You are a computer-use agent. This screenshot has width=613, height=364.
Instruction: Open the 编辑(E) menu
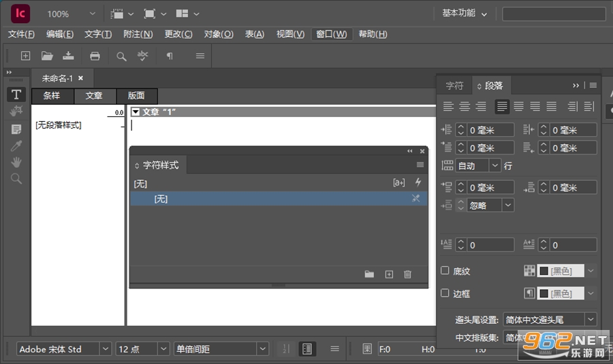[60, 35]
